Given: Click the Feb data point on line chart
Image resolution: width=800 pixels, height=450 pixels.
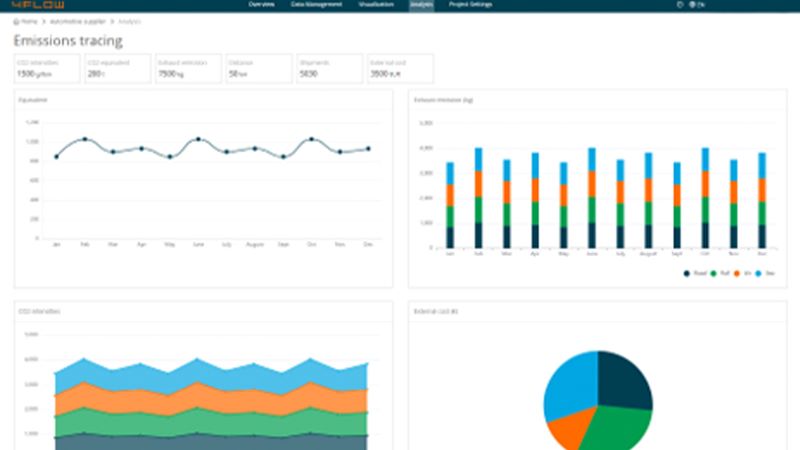Looking at the screenshot, I should click(x=85, y=139).
